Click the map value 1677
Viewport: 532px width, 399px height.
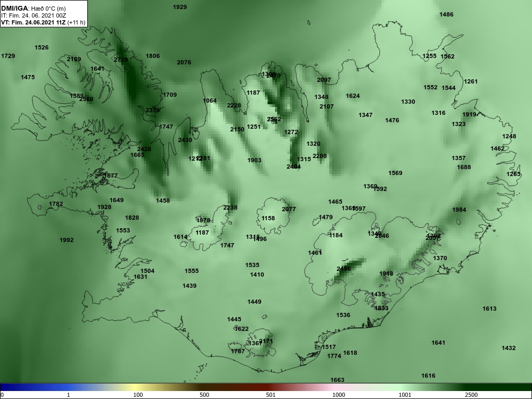(x=111, y=176)
